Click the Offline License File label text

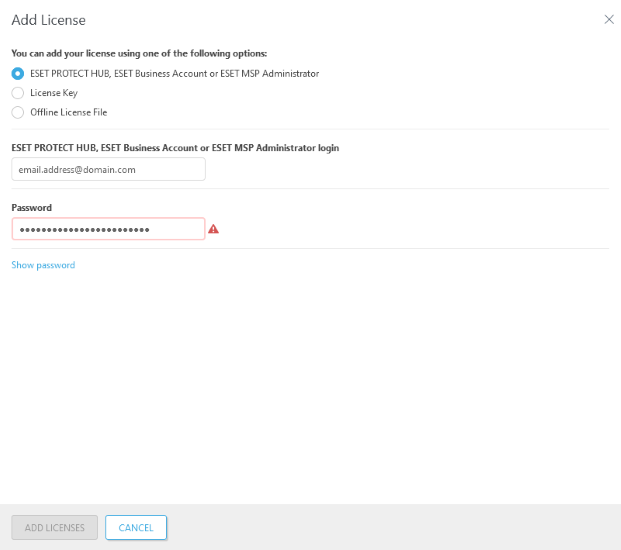[x=68, y=112]
